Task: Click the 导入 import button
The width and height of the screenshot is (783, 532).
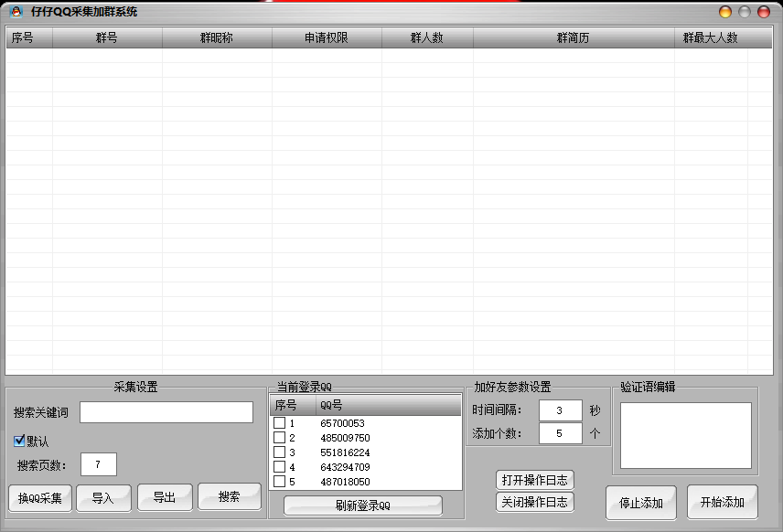Action: 103,498
